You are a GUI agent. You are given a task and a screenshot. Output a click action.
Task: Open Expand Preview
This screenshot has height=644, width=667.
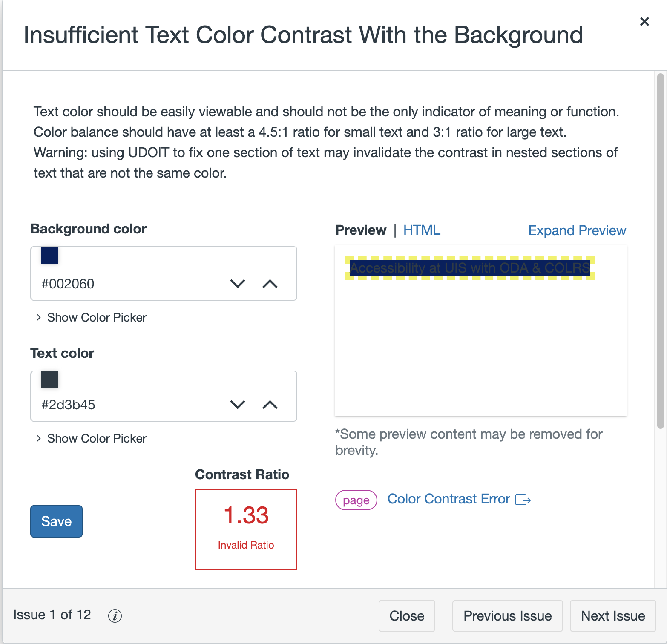pyautogui.click(x=577, y=230)
